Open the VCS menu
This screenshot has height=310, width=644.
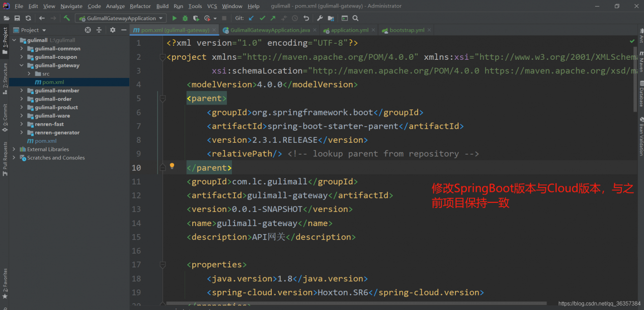click(x=212, y=6)
